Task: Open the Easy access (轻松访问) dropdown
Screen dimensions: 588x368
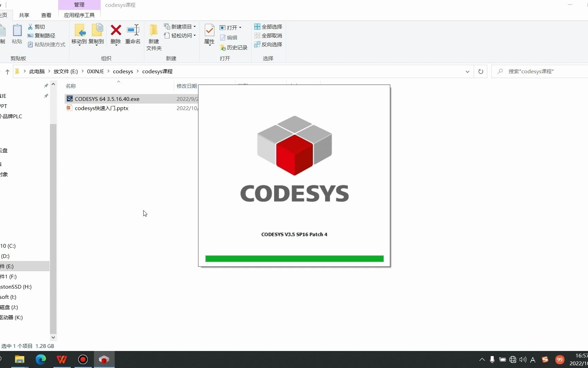Action: coord(180,35)
